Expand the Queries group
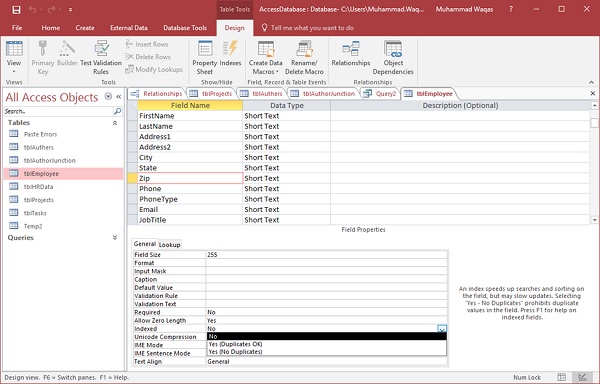Screen dimensions: 600x384 coord(115,238)
